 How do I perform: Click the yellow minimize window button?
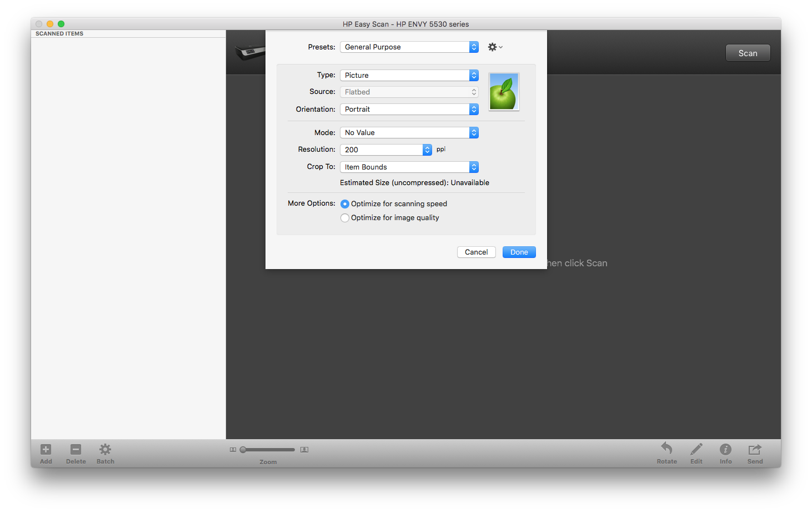50,24
